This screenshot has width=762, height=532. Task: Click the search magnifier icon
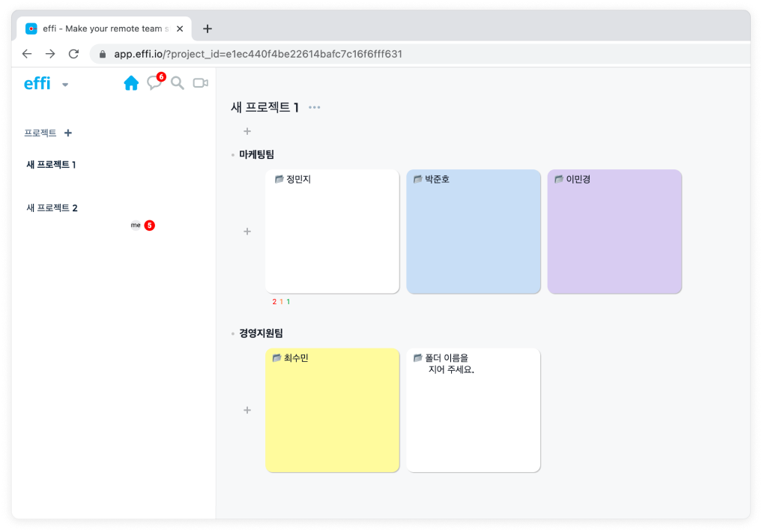point(178,83)
